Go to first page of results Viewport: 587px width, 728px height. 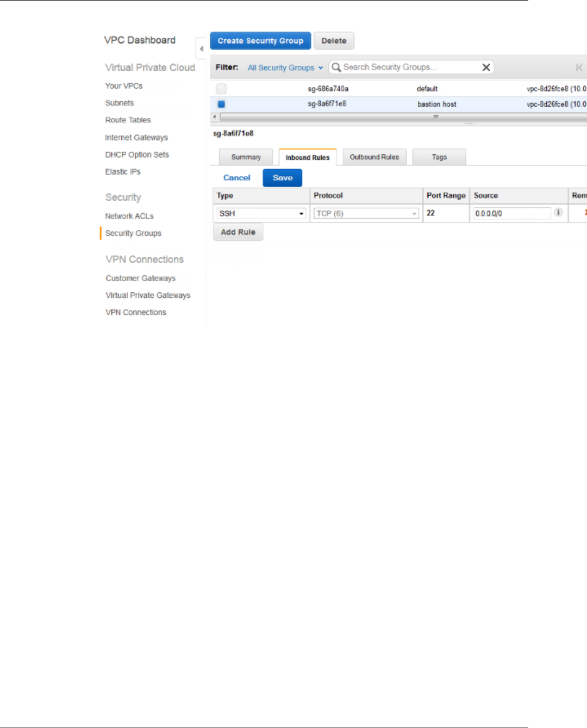tap(579, 67)
